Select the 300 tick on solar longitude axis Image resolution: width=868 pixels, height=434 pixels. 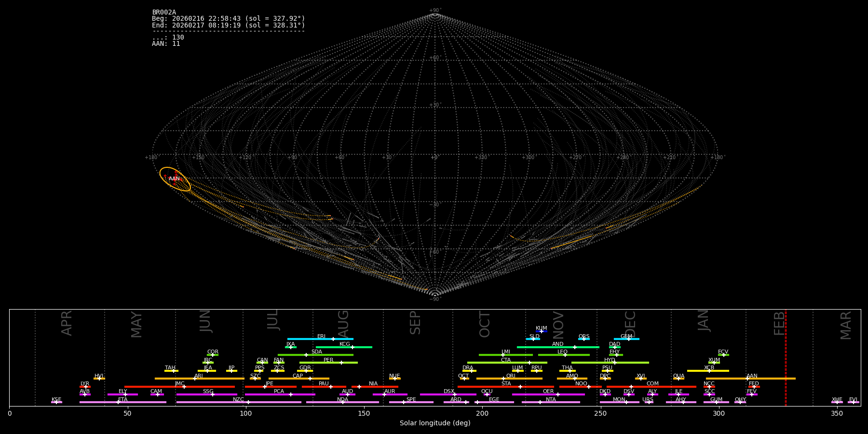(719, 413)
